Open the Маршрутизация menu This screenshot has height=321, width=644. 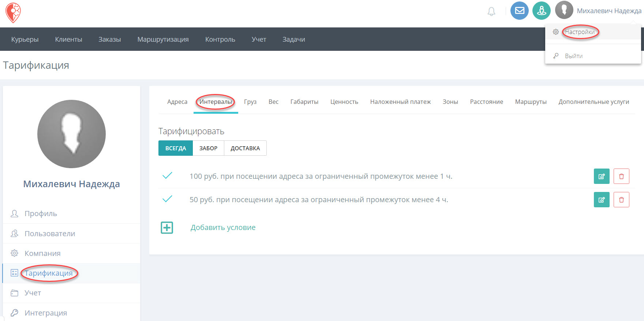(x=163, y=39)
